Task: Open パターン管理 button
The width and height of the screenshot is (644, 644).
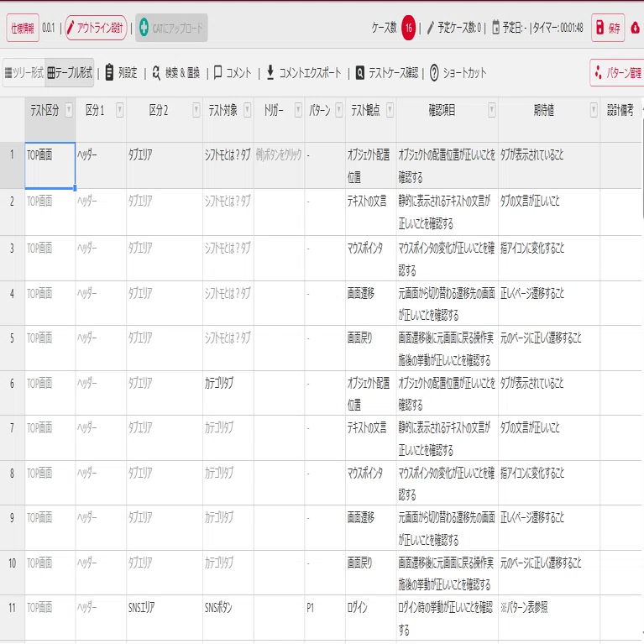Action: pos(617,73)
